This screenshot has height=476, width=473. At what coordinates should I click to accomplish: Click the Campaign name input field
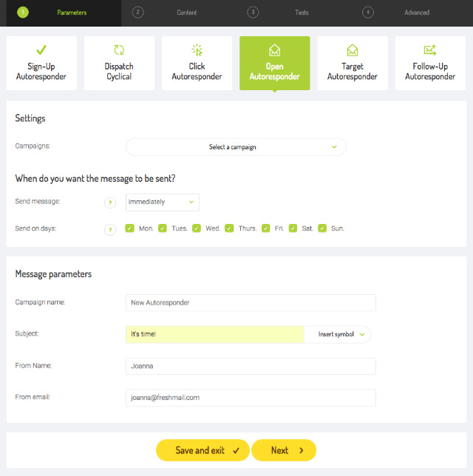point(251,302)
